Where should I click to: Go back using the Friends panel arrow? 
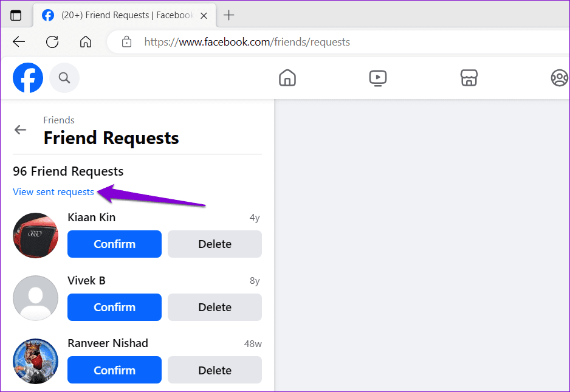click(21, 129)
